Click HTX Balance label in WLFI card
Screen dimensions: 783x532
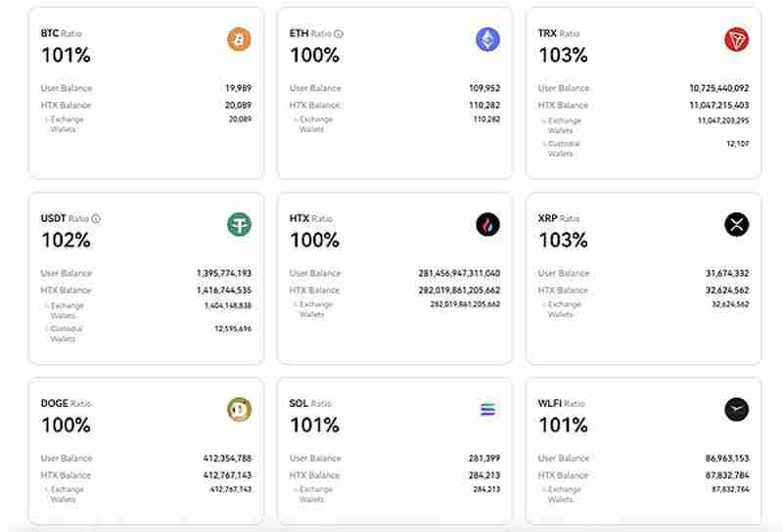(x=563, y=475)
